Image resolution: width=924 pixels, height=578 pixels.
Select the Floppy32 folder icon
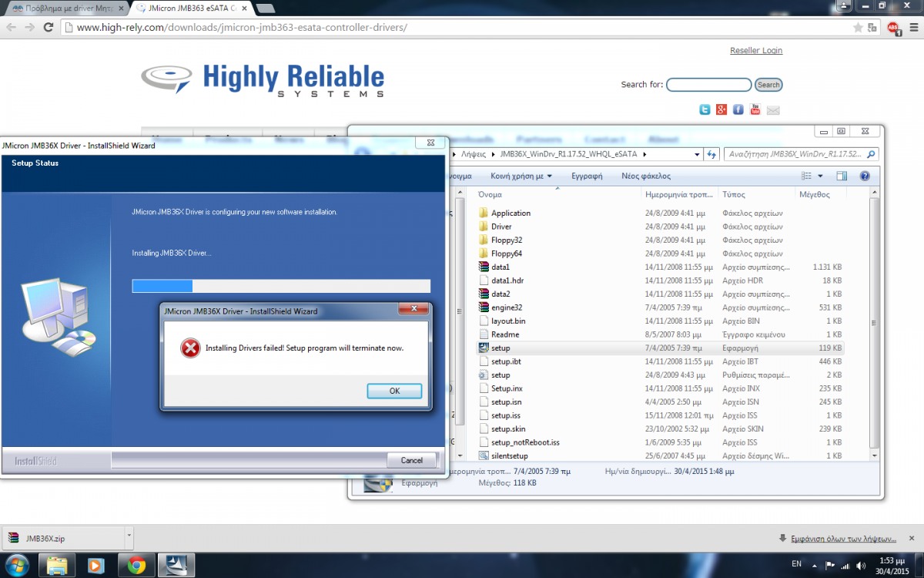[x=484, y=240]
